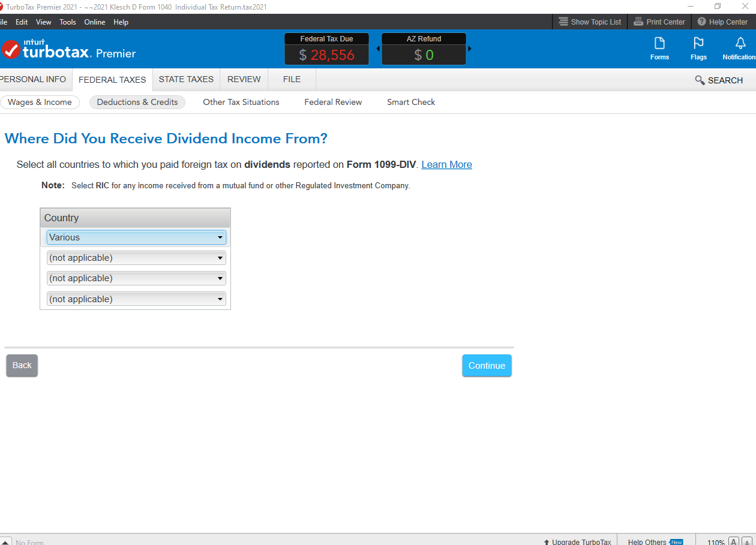
Task: Open the Edit menu
Action: 22,22
